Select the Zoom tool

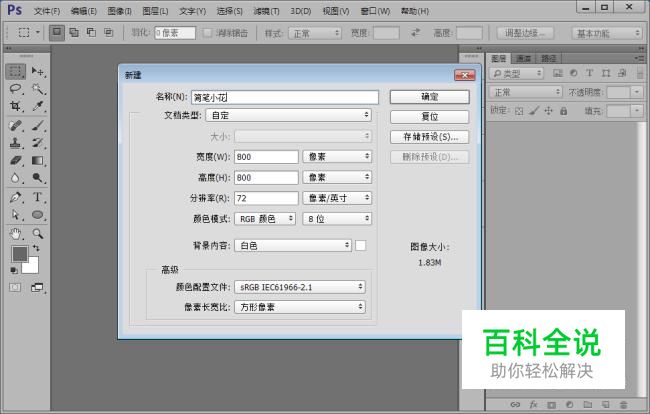[x=38, y=234]
